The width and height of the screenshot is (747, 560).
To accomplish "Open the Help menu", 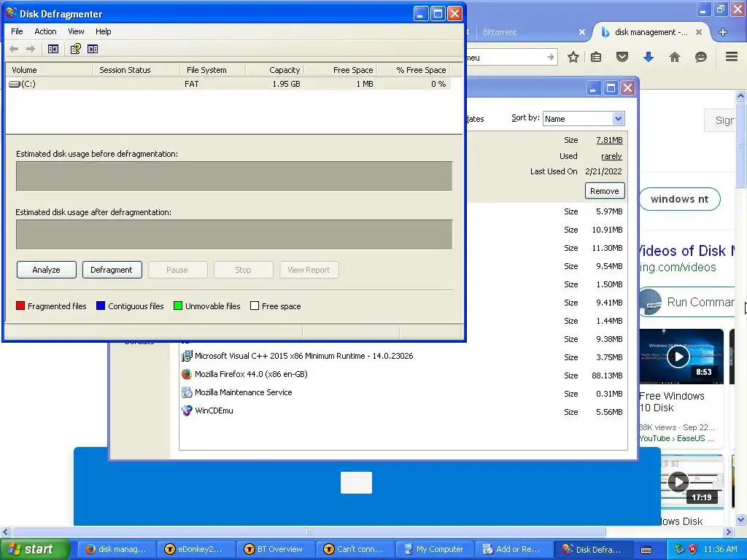I will (x=103, y=31).
